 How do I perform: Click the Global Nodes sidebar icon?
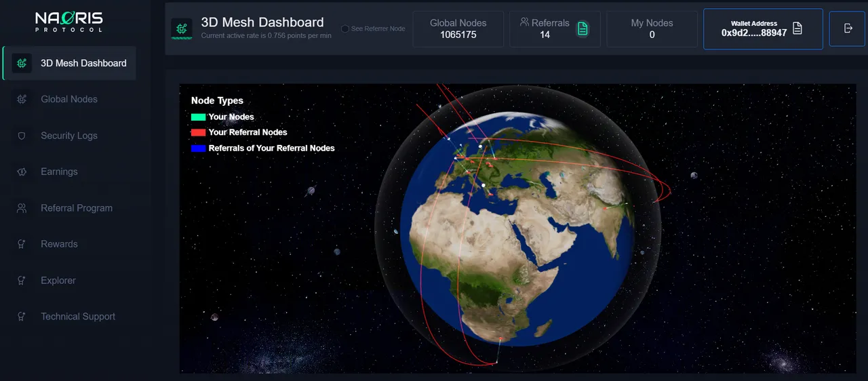click(22, 99)
